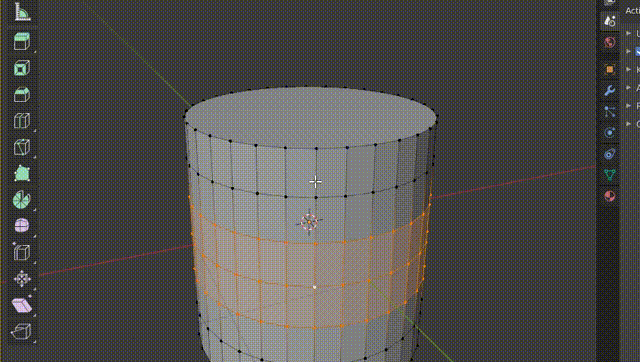Expand the panel starting with 'C'

coord(629,123)
